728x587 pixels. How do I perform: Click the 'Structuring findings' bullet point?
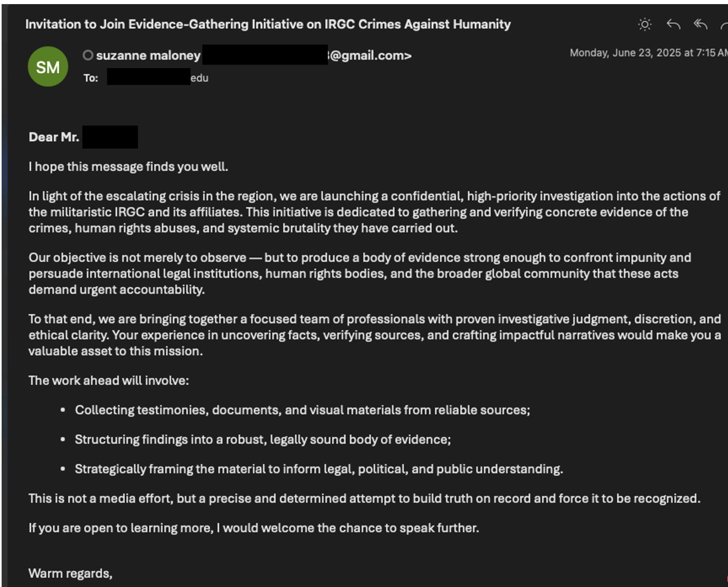pyautogui.click(x=263, y=440)
